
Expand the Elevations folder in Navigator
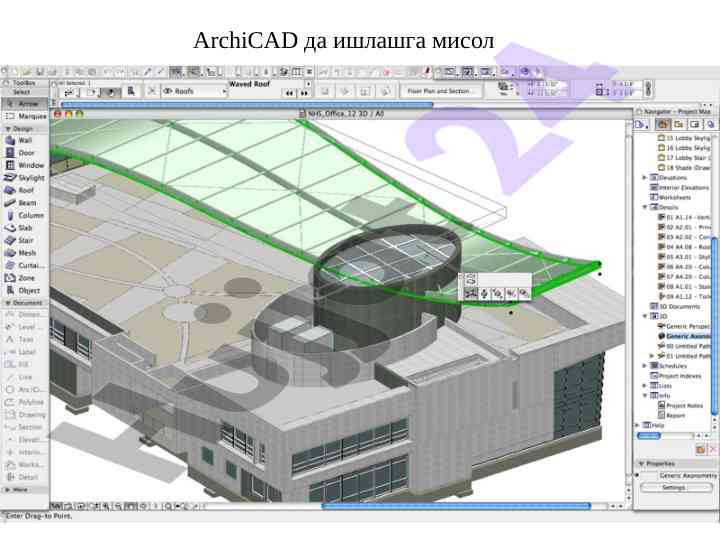(x=645, y=177)
